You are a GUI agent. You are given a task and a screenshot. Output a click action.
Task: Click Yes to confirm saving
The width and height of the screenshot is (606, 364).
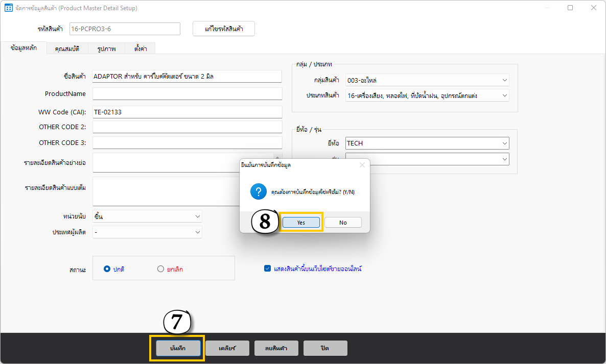[301, 223]
